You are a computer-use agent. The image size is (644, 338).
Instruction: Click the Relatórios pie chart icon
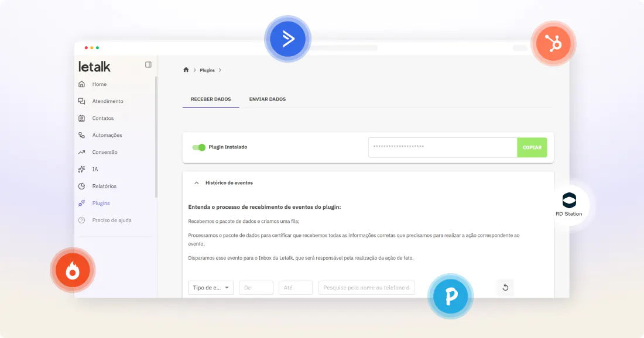(x=82, y=186)
